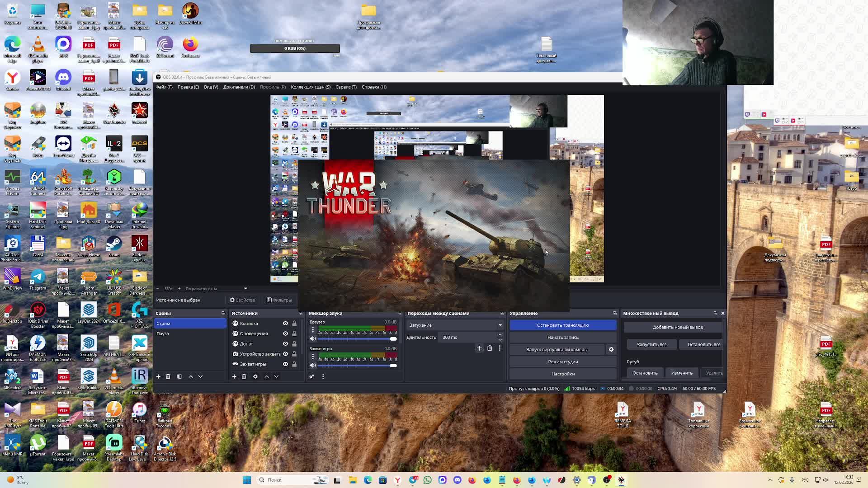Unlock the Донат source

pos(294,344)
